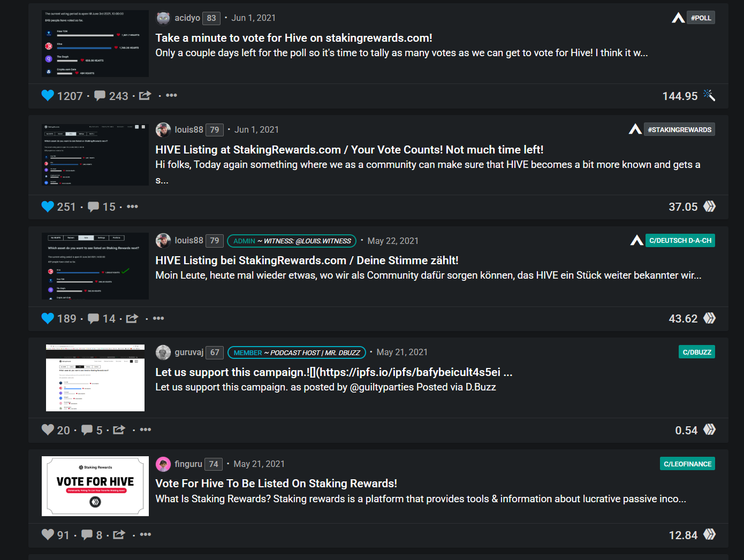Open the thumbnail of 'Your Vote Counts' post

click(95, 155)
